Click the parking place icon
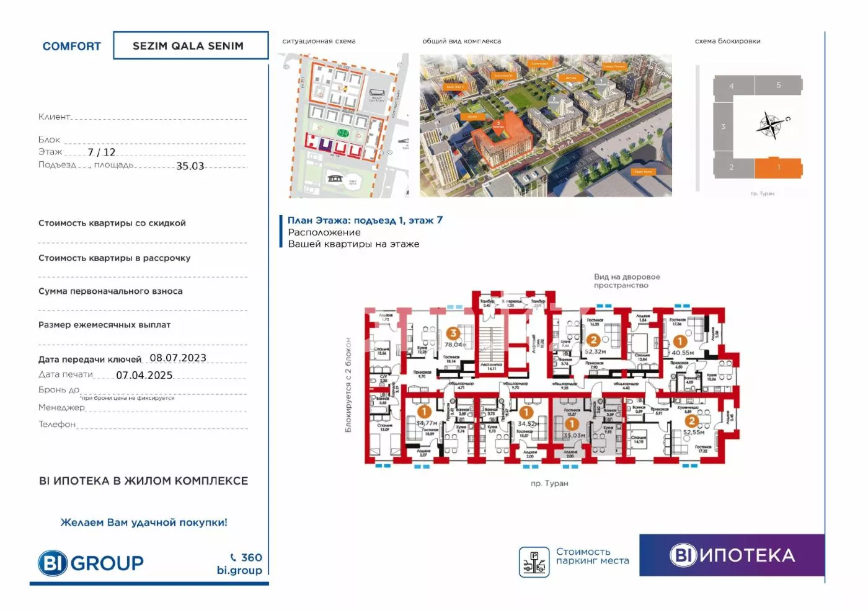 (x=534, y=562)
